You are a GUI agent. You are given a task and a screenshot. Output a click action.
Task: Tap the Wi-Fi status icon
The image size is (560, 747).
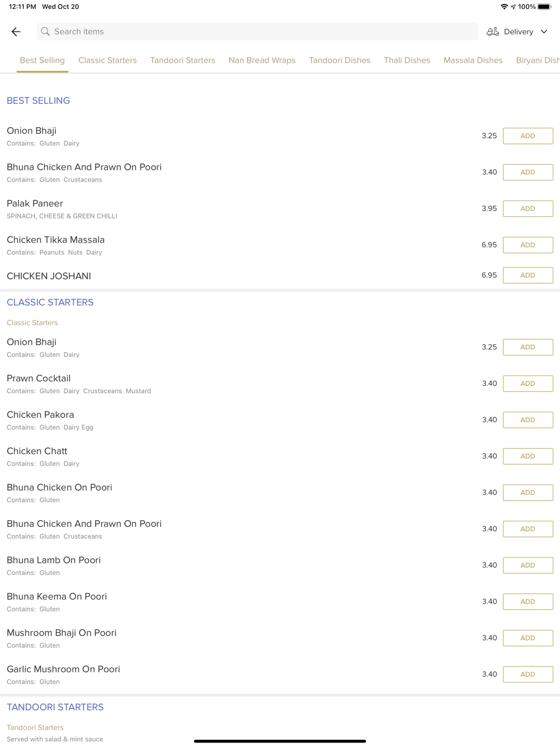504,7
